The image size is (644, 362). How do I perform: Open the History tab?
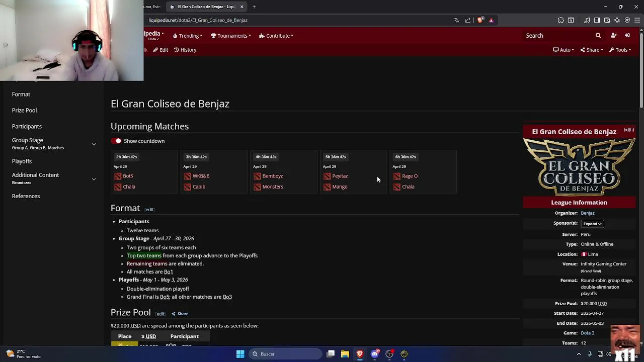click(185, 50)
